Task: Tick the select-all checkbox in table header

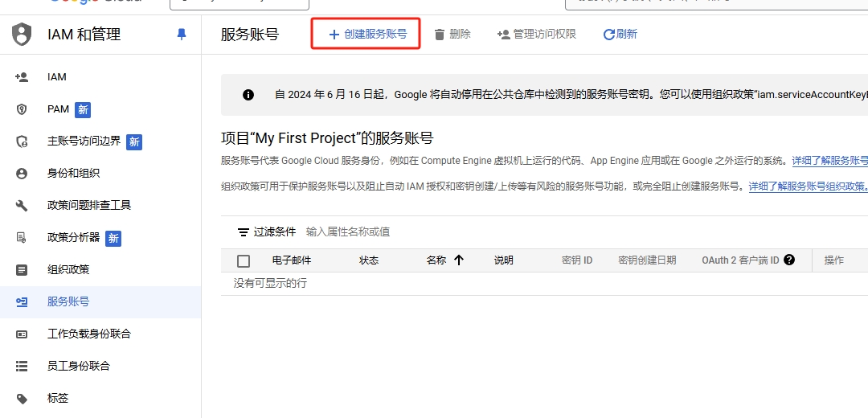Action: click(x=243, y=260)
